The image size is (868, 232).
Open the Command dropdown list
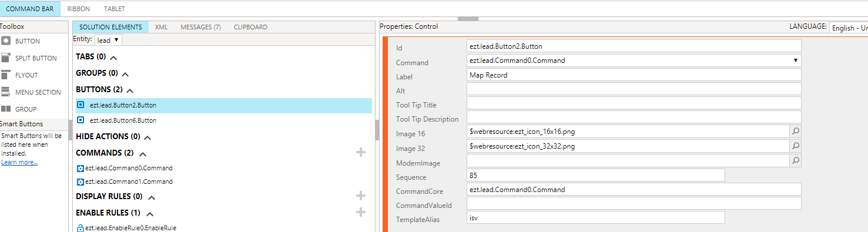(634, 60)
